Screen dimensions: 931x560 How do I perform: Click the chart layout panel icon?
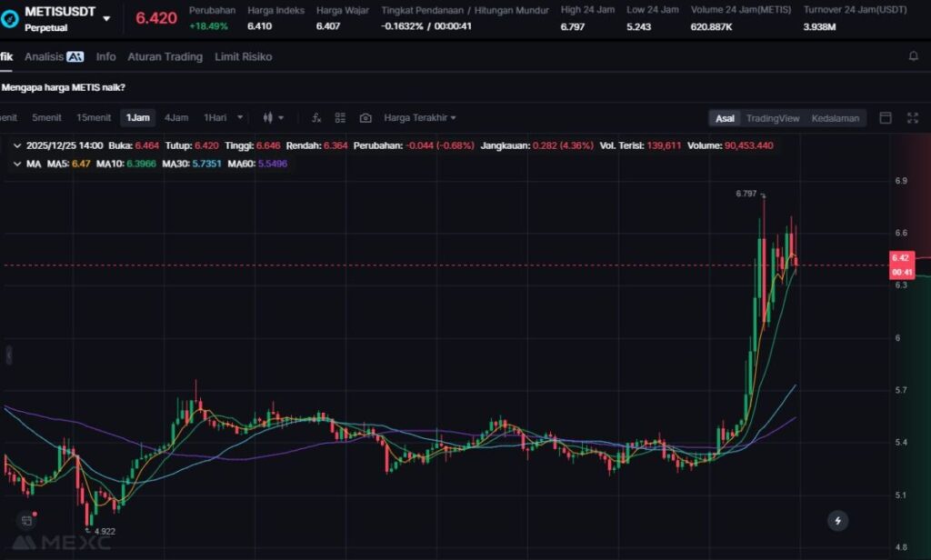[x=886, y=118]
